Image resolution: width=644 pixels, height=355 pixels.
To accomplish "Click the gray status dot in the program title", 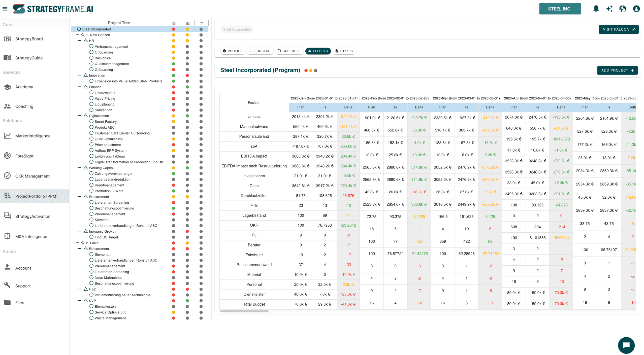I will (315, 70).
